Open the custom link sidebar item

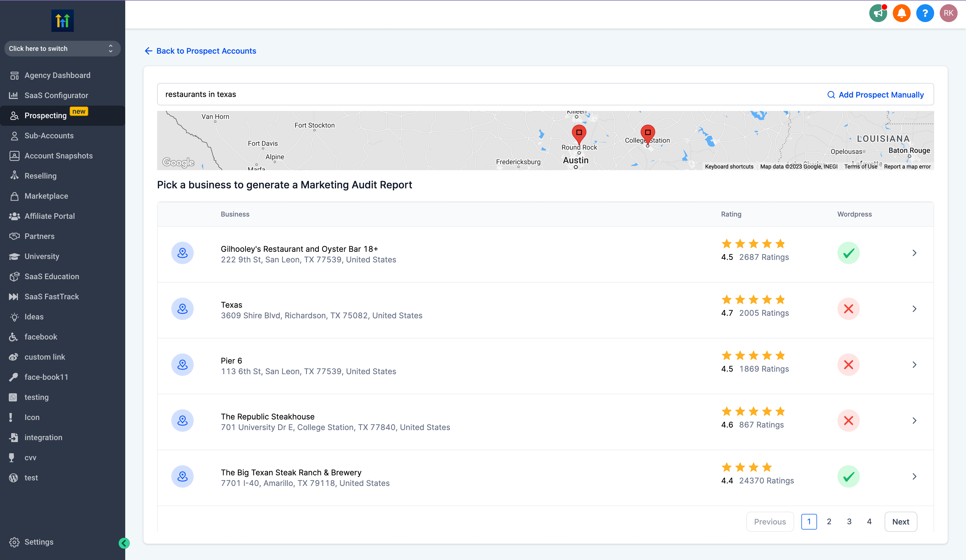pos(63,357)
